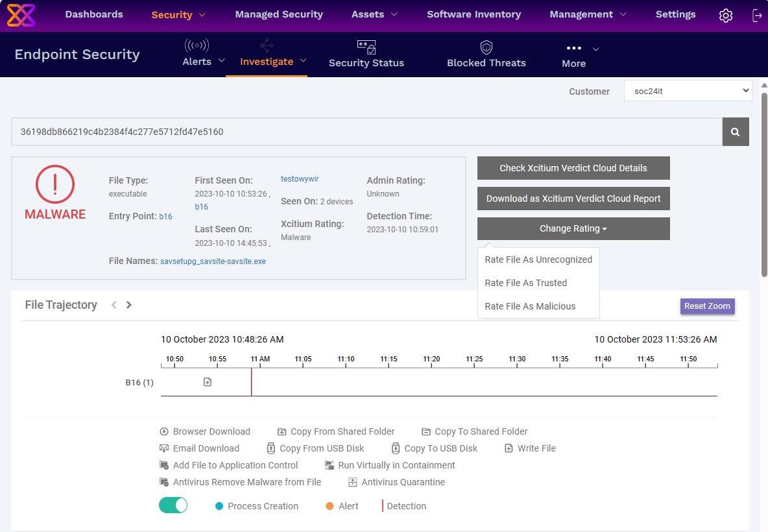Open the Customer soc24it dropdown
Image resolution: width=768 pixels, height=532 pixels.
pos(688,91)
